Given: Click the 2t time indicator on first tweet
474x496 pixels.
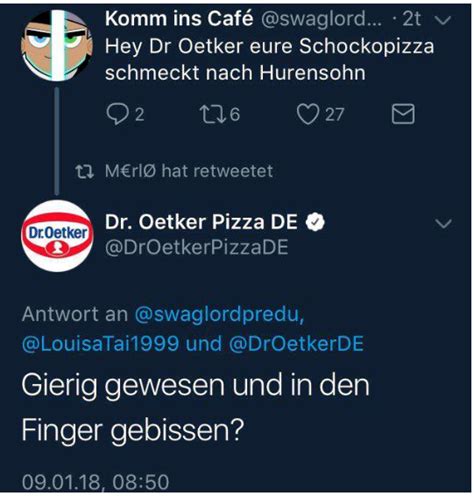Looking at the screenshot, I should click(412, 19).
